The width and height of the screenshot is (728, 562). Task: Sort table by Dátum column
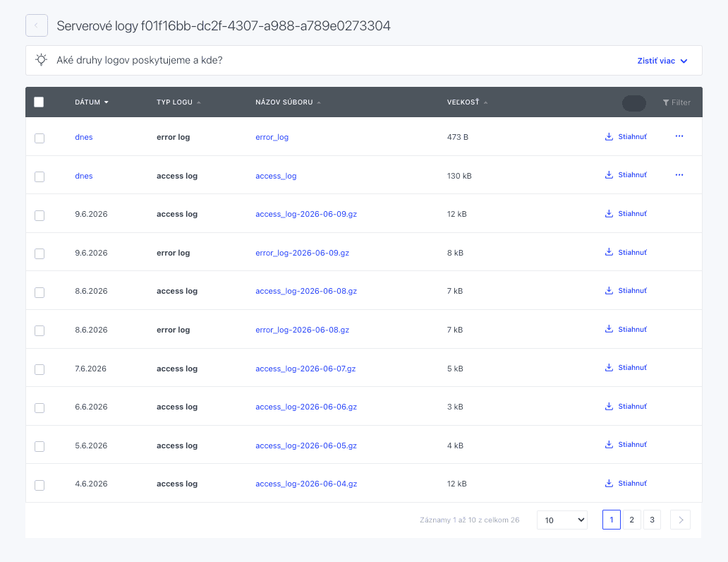click(x=92, y=102)
